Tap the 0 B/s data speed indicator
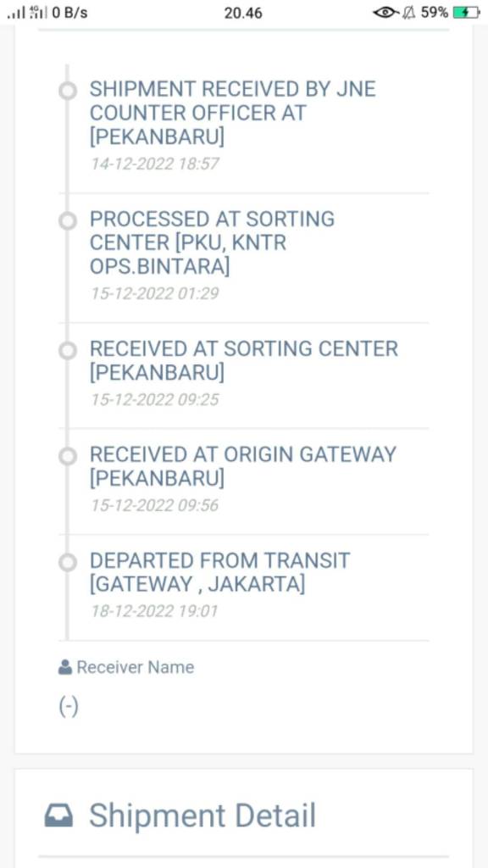 [72, 13]
